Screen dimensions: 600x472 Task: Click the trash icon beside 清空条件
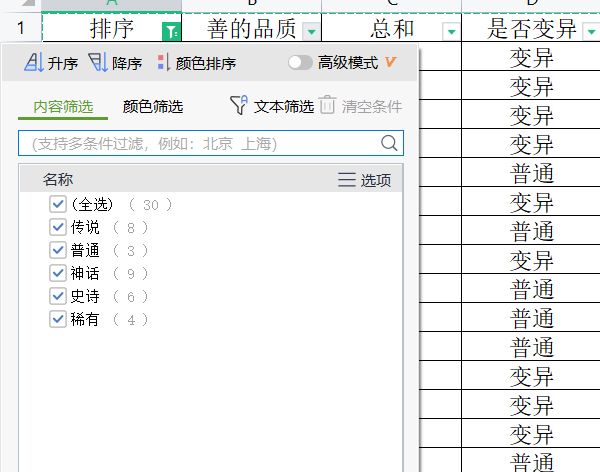[327, 105]
